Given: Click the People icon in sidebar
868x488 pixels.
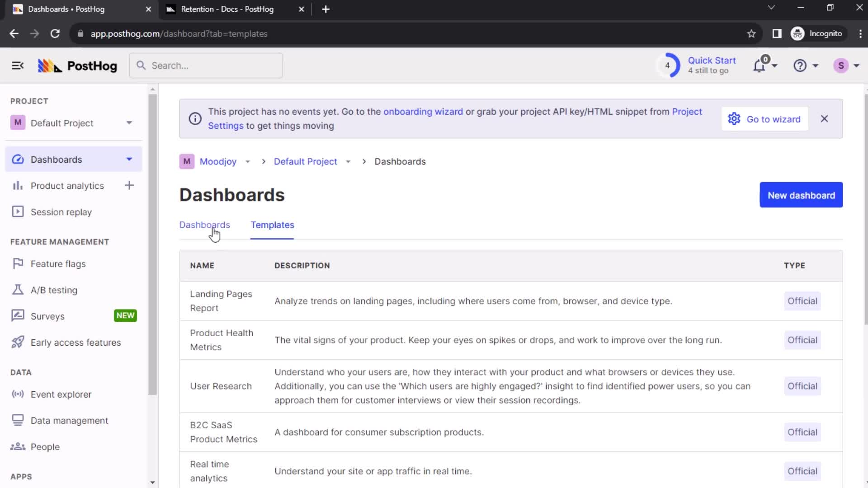Looking at the screenshot, I should [x=18, y=446].
